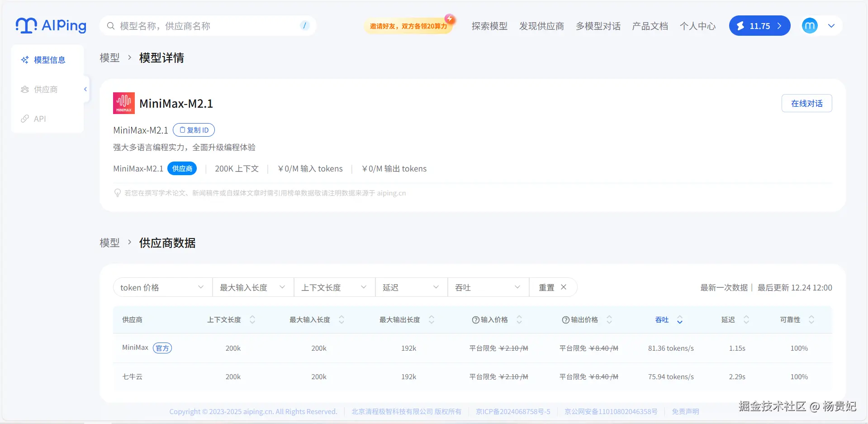Click the 邀请好友 promotion banner

[x=408, y=26]
